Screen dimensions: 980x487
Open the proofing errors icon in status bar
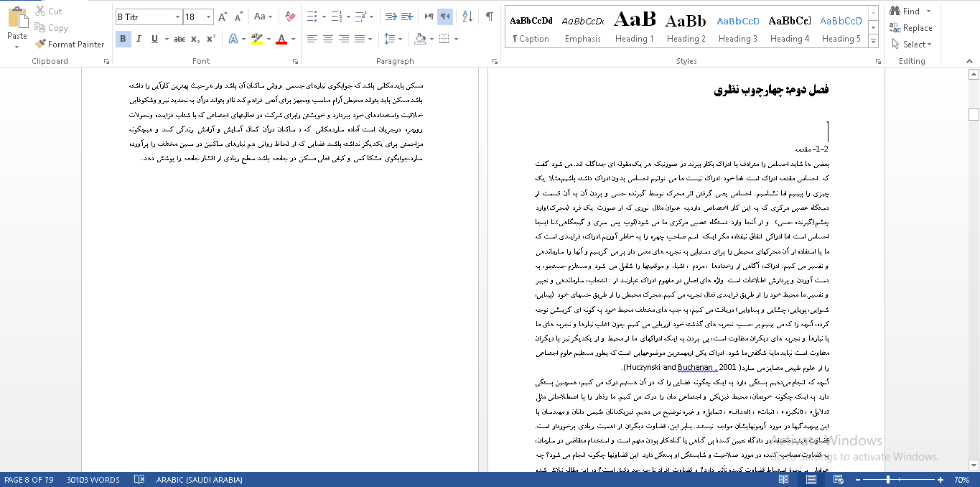click(x=139, y=480)
